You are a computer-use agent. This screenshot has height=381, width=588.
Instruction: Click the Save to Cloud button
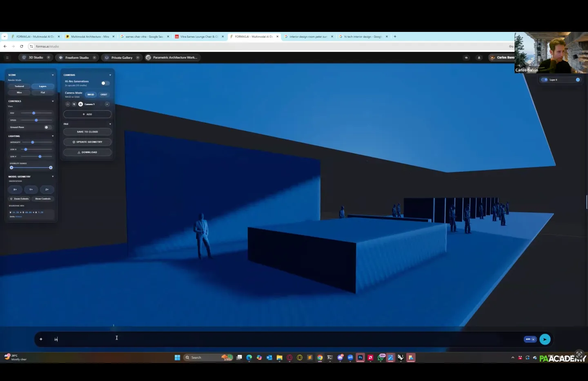pyautogui.click(x=87, y=132)
